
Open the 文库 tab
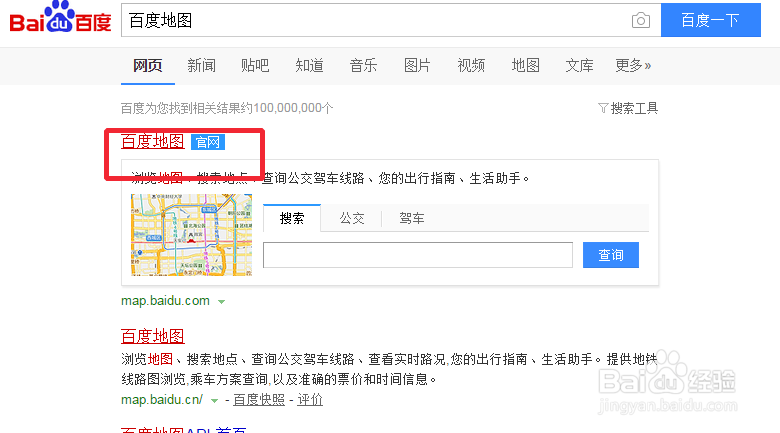[x=580, y=65]
